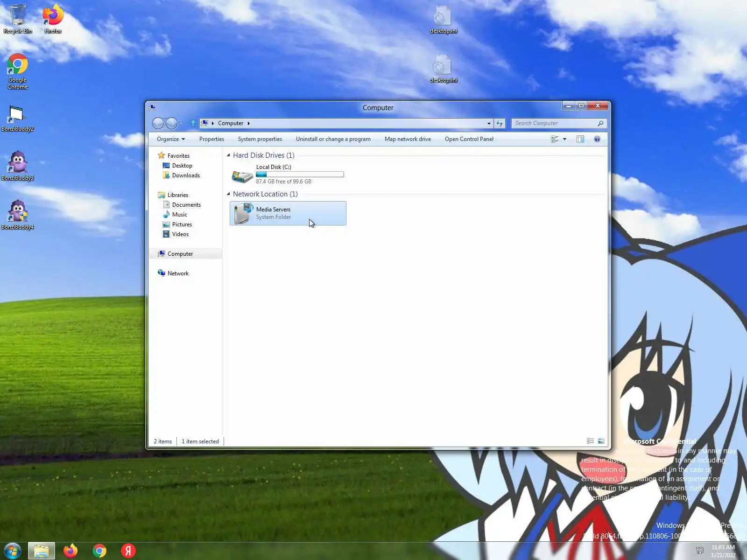
Task: Switch to details view in status bar
Action: pos(591,441)
